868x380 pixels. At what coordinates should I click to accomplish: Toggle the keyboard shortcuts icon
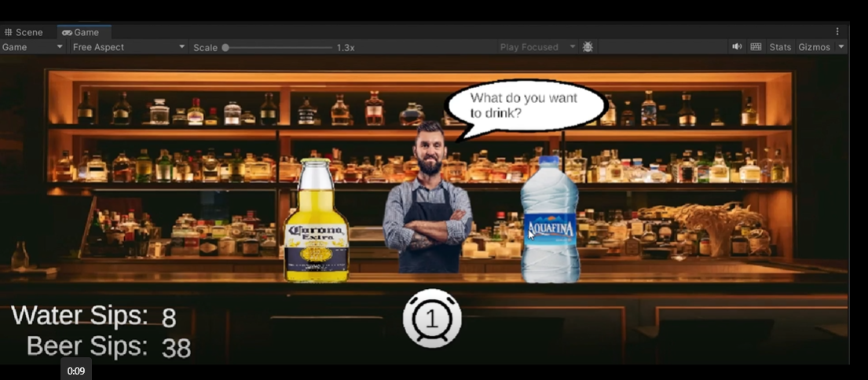(x=756, y=47)
